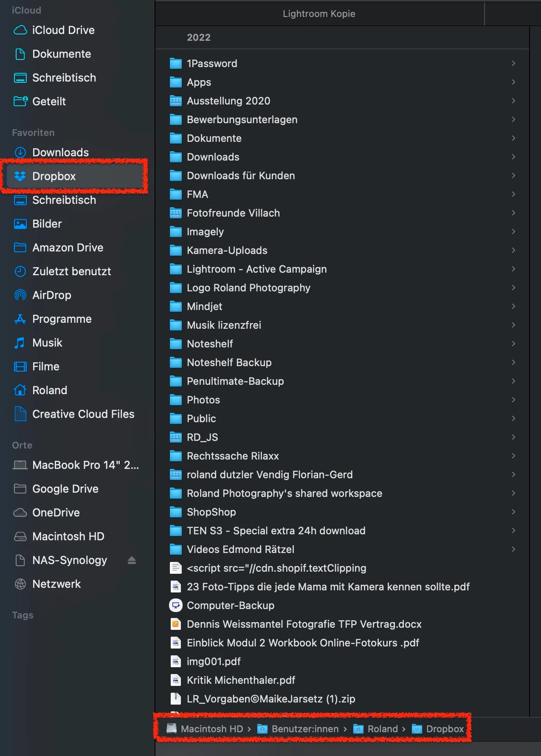Expand the Kamera-Uploads folder chevron

coord(513,250)
